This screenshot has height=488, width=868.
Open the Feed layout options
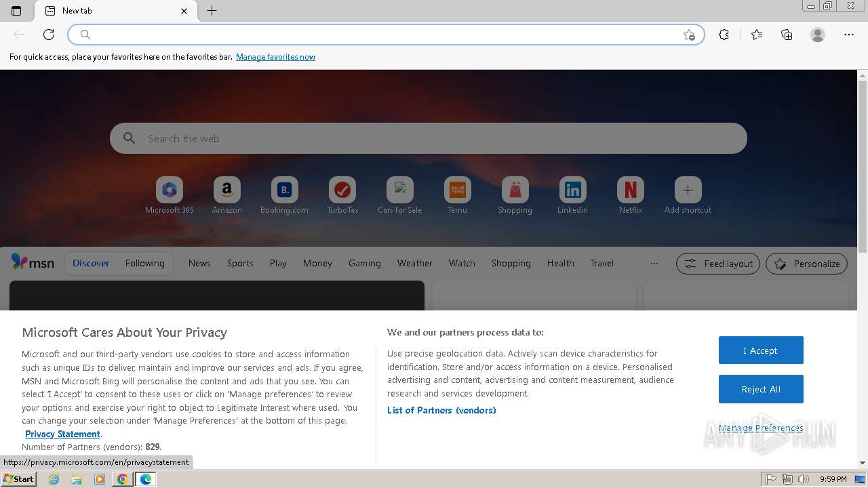coord(718,264)
